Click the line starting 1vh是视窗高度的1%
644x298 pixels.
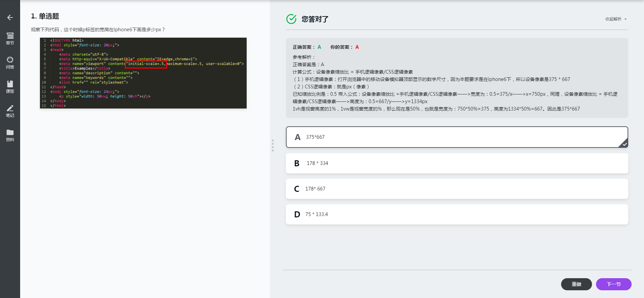[436, 109]
